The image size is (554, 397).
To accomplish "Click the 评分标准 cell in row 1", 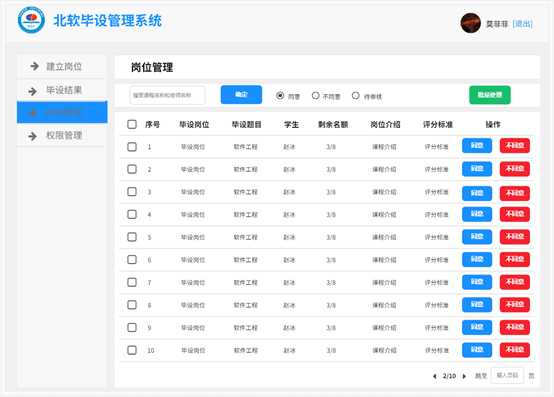I will [437, 147].
